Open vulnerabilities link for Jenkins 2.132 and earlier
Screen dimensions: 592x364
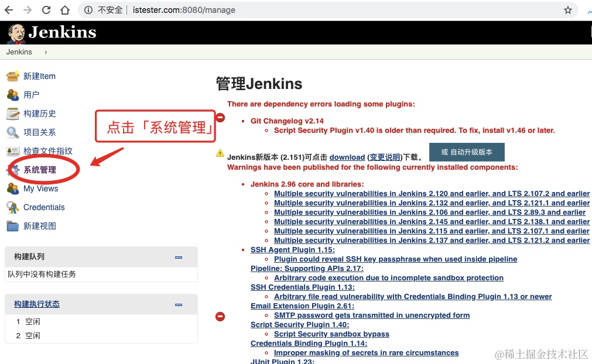[x=432, y=203]
